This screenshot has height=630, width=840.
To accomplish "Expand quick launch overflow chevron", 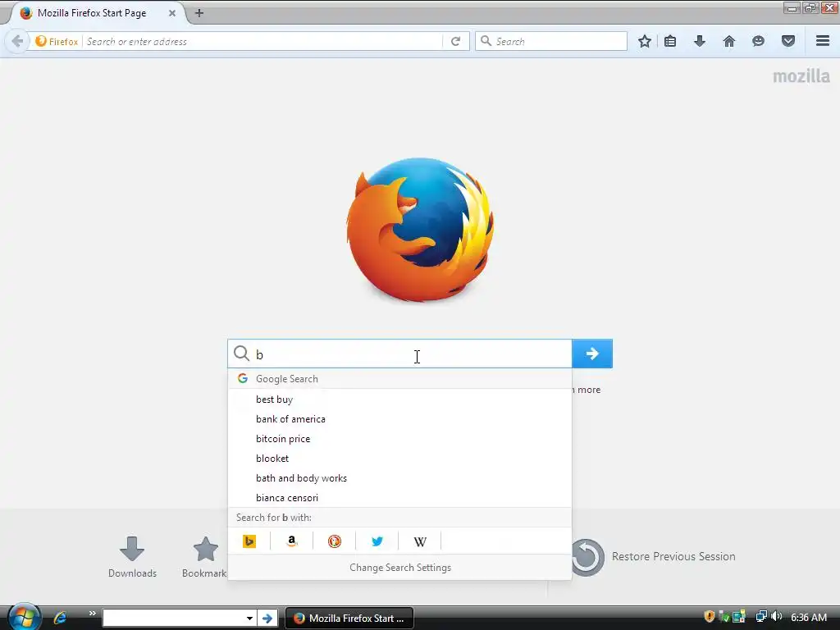I will [92, 614].
